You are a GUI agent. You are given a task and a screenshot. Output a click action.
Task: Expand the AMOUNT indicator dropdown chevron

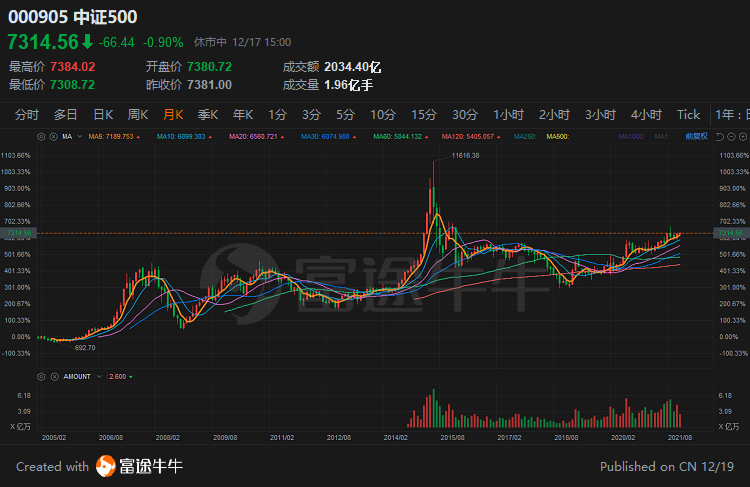99,377
